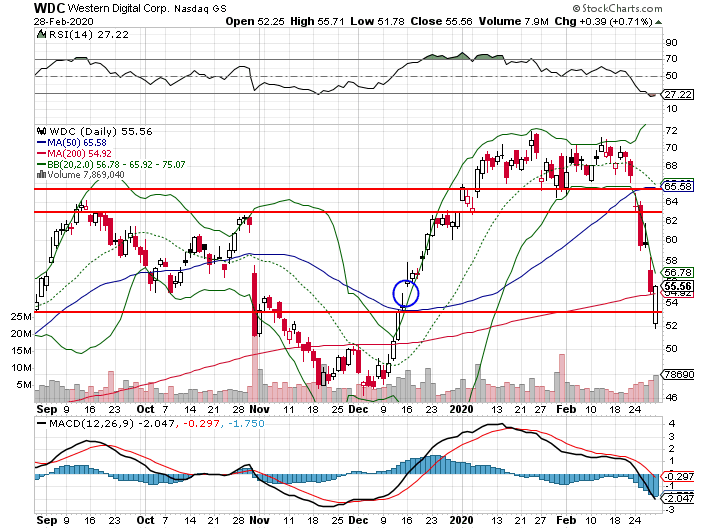Click the Oct label on price chart axis
706x530 pixels.
(x=145, y=409)
